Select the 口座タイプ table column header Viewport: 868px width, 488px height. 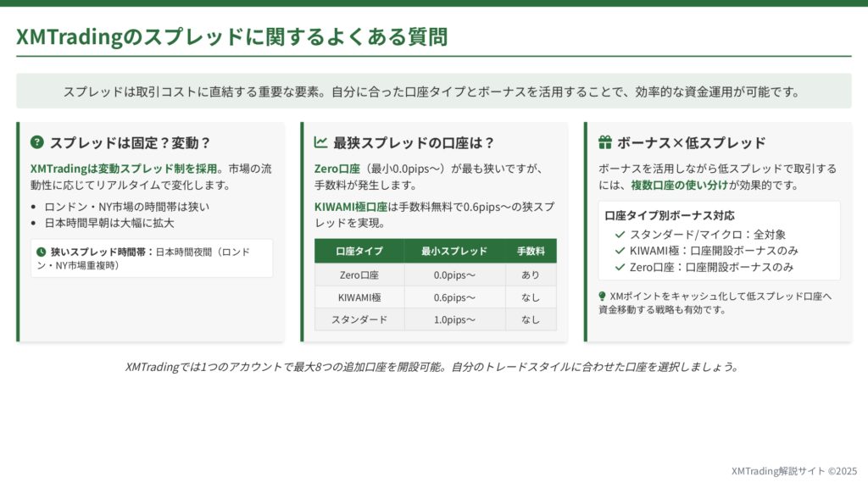click(359, 252)
